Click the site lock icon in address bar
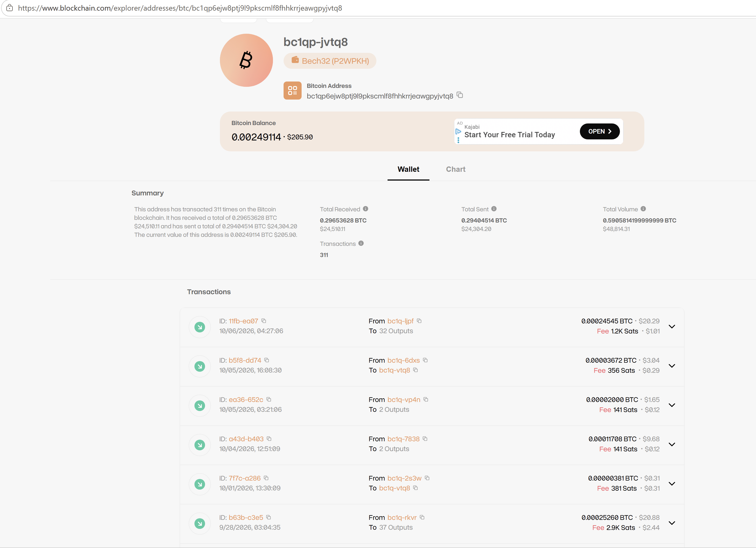The width and height of the screenshot is (756, 548). point(9,8)
